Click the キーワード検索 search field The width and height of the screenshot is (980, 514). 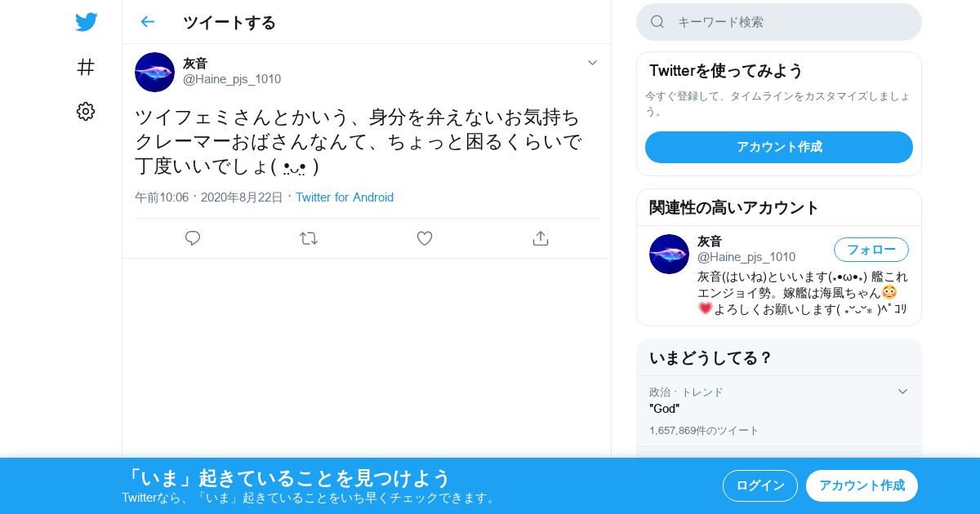tap(779, 22)
